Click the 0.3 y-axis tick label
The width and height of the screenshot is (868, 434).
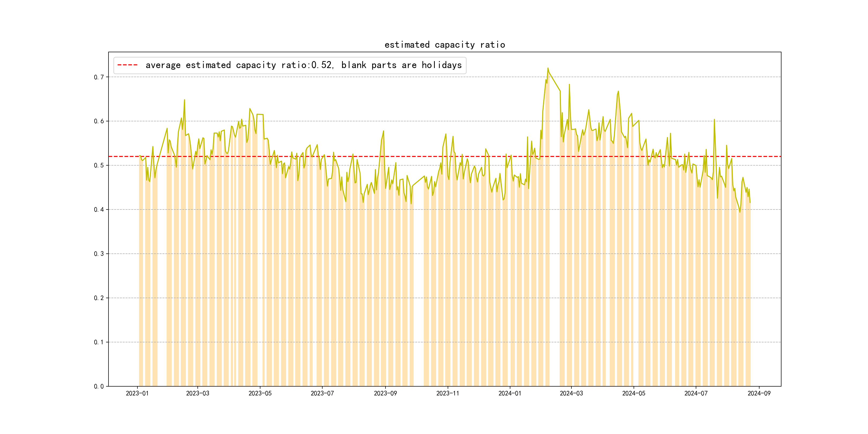point(99,254)
